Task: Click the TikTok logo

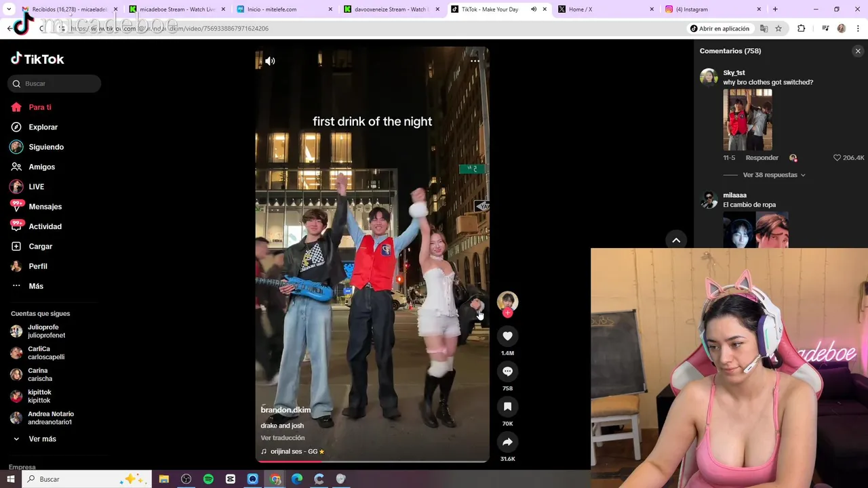Action: click(37, 59)
